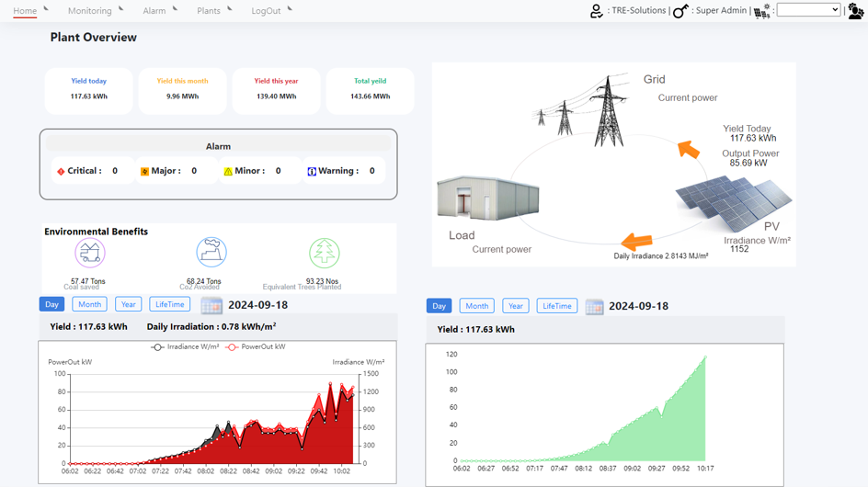Click the Critical alarm red diamond icon
The image size is (868, 487).
[61, 172]
